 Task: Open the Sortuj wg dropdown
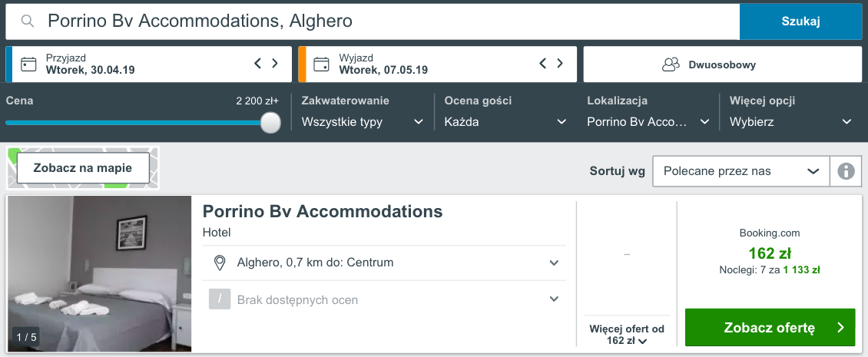[x=741, y=171]
